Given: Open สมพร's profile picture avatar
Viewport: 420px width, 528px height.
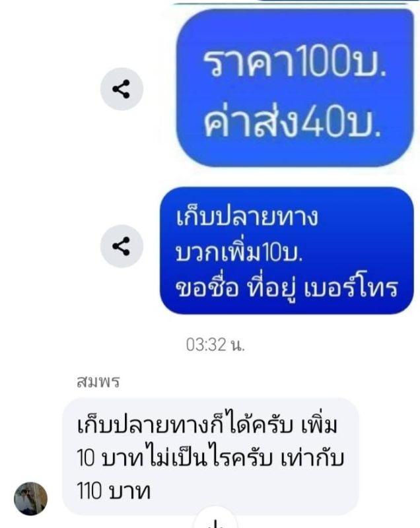Looking at the screenshot, I should point(30,498).
